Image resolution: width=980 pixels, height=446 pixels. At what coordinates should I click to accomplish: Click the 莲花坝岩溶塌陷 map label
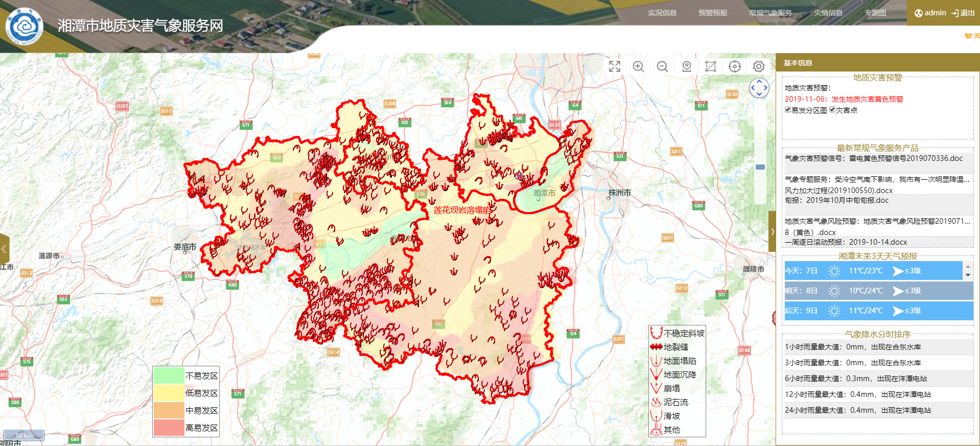coord(462,210)
